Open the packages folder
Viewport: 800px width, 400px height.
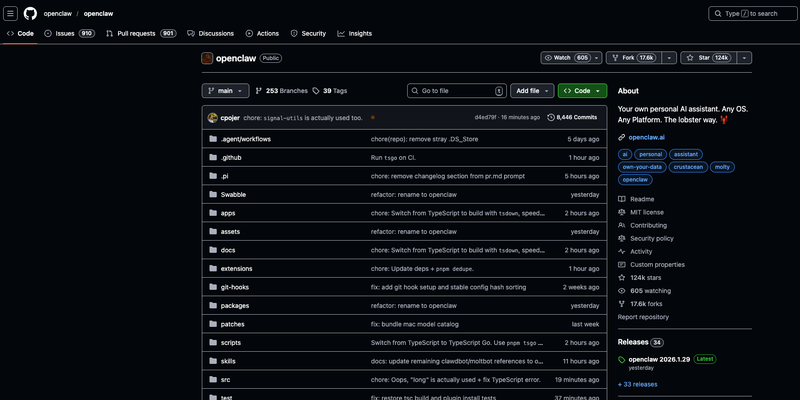235,306
